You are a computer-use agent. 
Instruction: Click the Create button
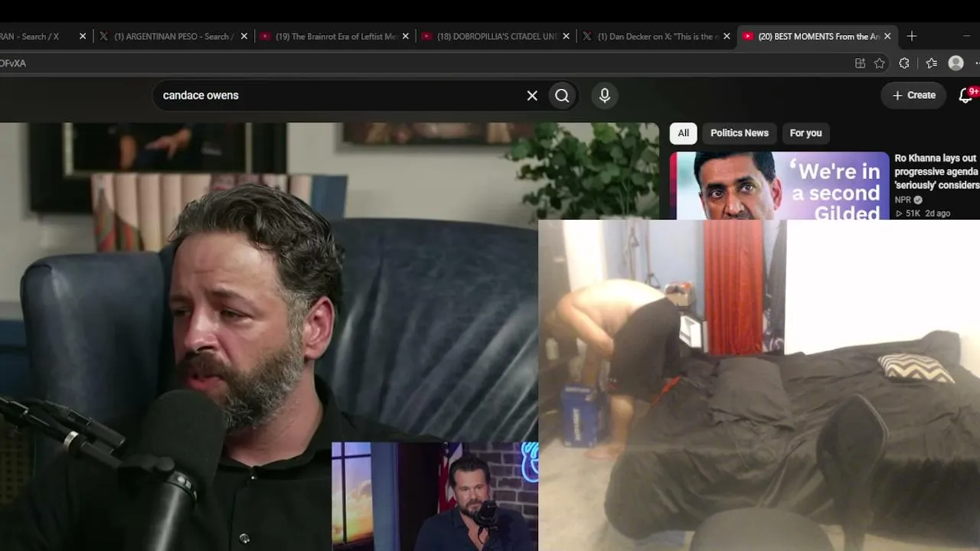[x=913, y=96]
